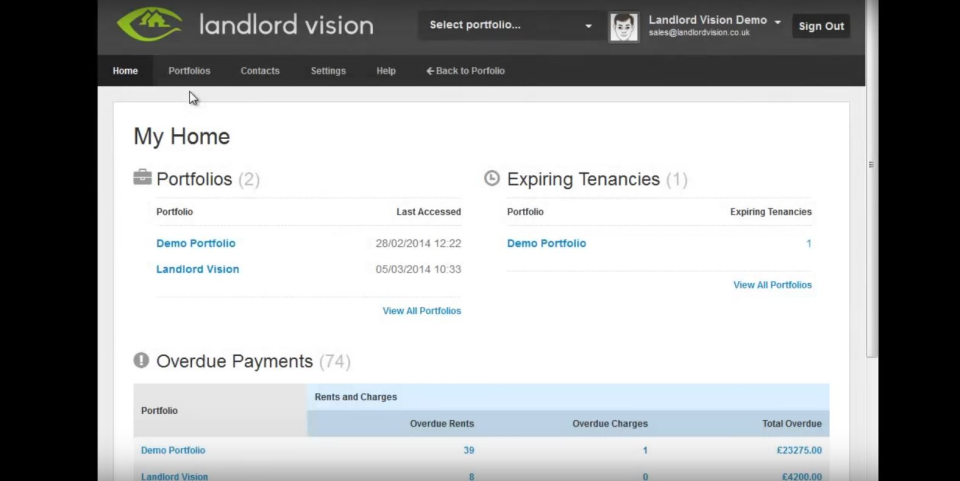Click the Sign Out button
Image resolution: width=960 pixels, height=481 pixels.
click(x=821, y=26)
